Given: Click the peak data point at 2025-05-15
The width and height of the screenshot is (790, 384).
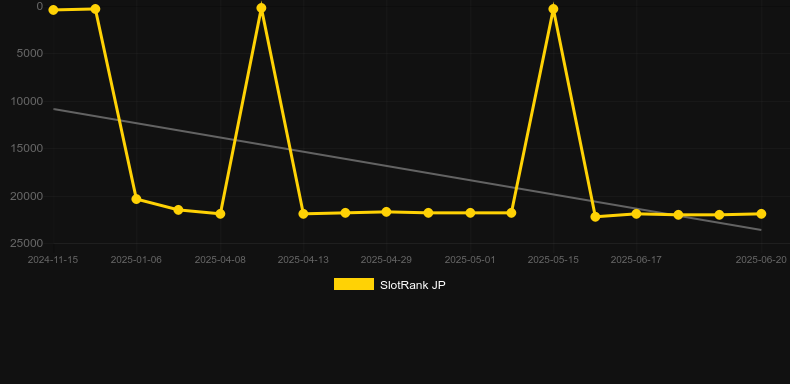Looking at the screenshot, I should coord(553,9).
